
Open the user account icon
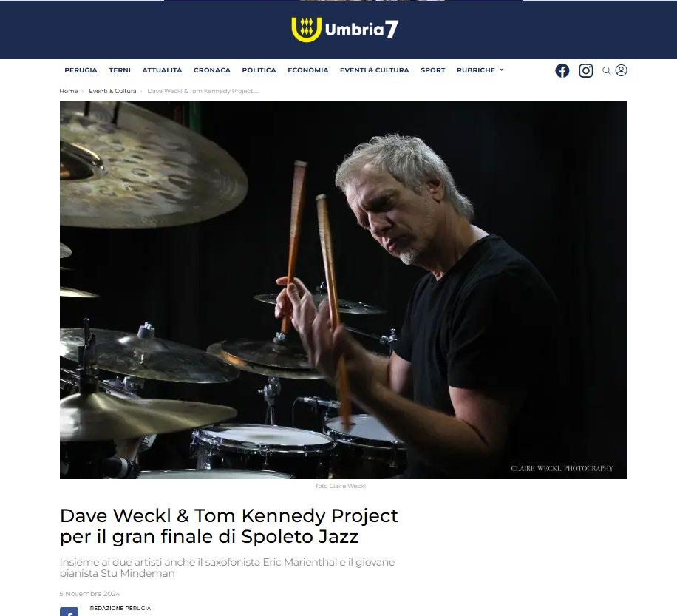tap(621, 70)
